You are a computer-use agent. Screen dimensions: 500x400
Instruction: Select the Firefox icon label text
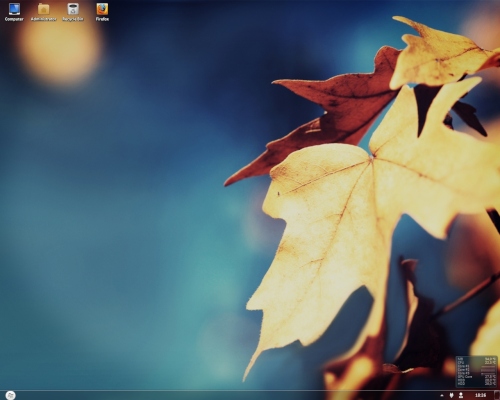pos(102,19)
